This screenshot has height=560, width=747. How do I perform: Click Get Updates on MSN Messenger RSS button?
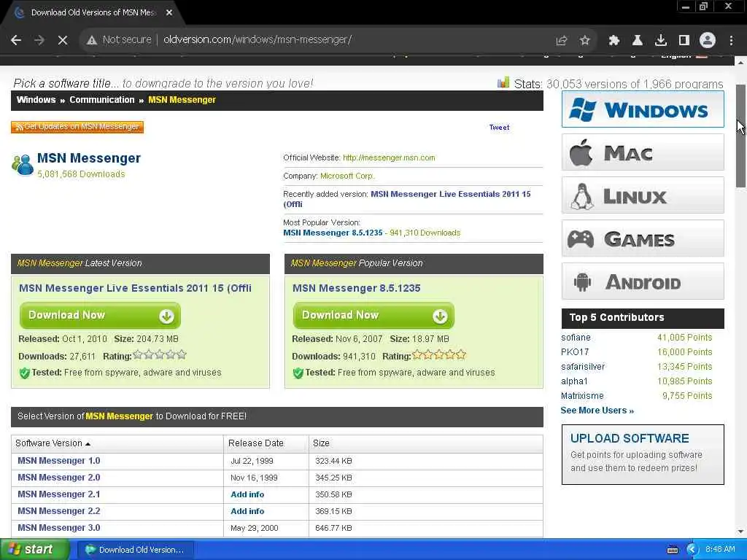point(77,127)
